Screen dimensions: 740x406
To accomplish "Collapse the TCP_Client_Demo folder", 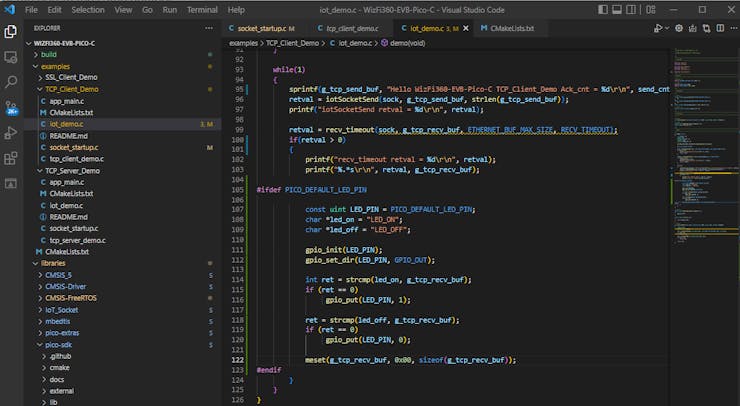I will pos(70,89).
